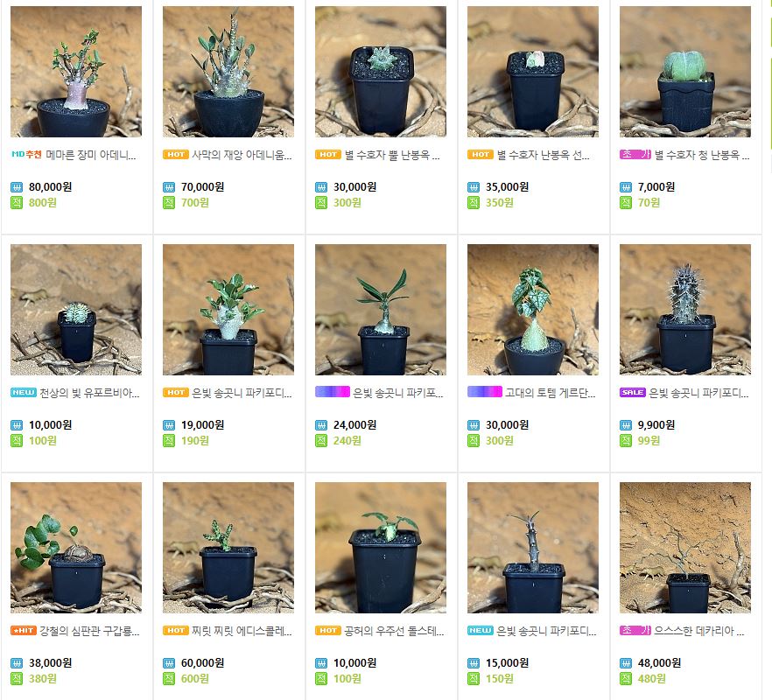Click green points icon beside 480원
This screenshot has width=772, height=700.
tap(625, 678)
